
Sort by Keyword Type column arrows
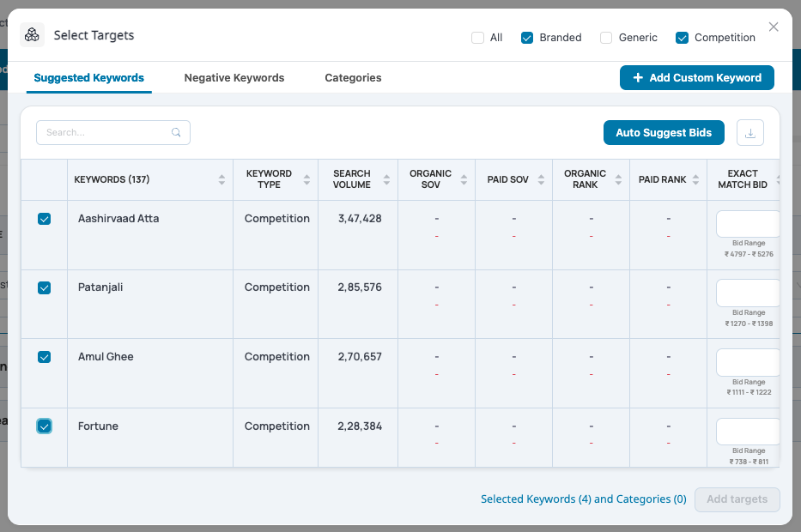[x=306, y=179]
